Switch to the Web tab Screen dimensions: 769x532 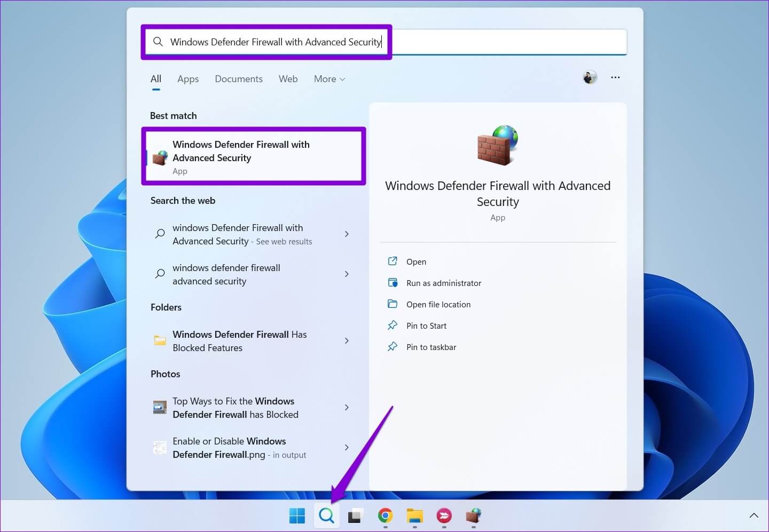(x=288, y=79)
